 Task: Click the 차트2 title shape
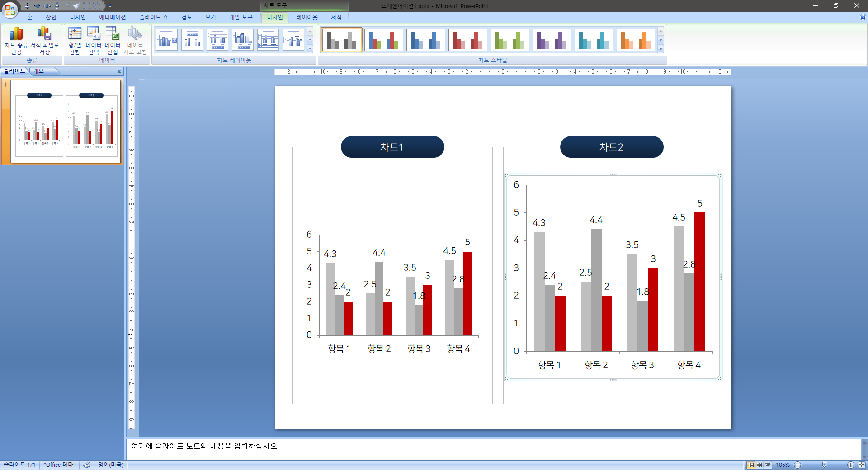pyautogui.click(x=612, y=147)
